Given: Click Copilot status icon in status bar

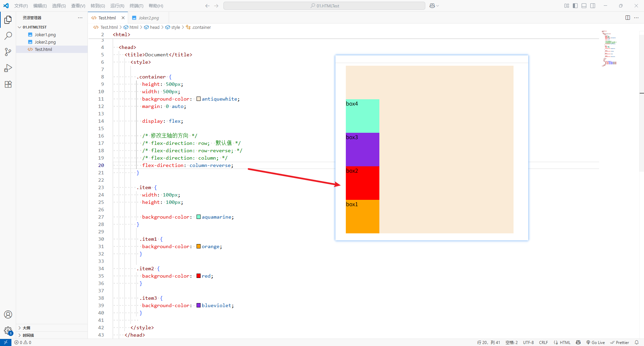Looking at the screenshot, I should coord(578,342).
